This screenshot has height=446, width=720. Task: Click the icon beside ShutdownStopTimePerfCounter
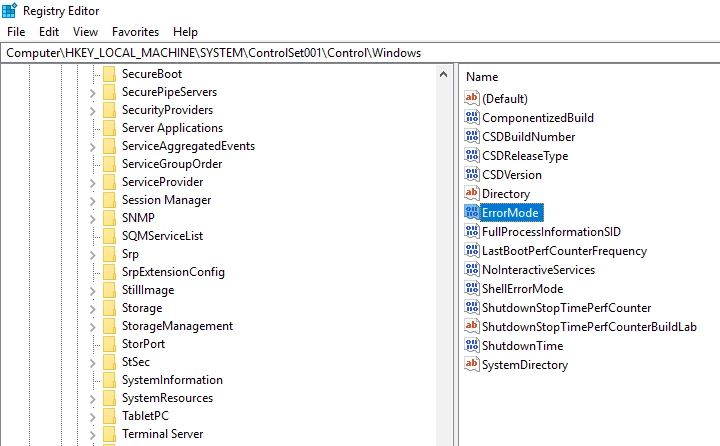(472, 307)
